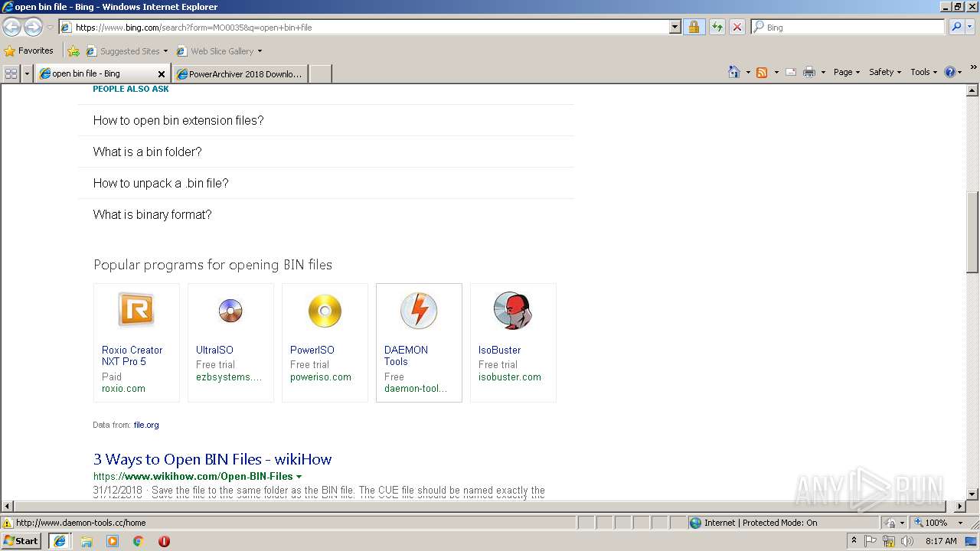Open Internet Explorer from the taskbar
The width and height of the screenshot is (980, 551).
tap(59, 541)
